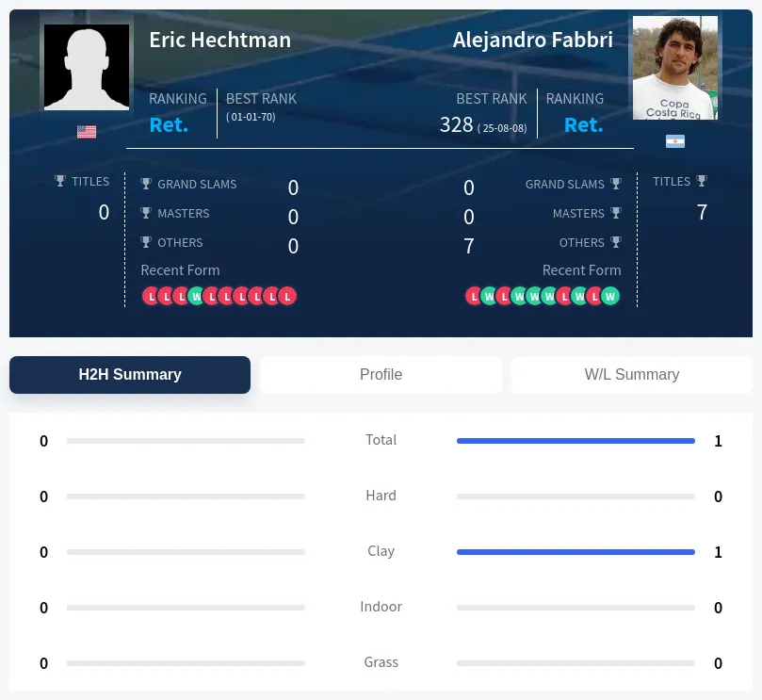Viewport: 762px width, 700px height.
Task: Select the H2H Summary tab
Action: click(130, 375)
